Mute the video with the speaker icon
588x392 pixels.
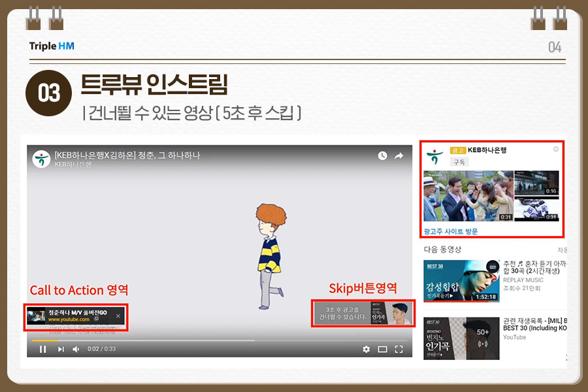coord(76,350)
